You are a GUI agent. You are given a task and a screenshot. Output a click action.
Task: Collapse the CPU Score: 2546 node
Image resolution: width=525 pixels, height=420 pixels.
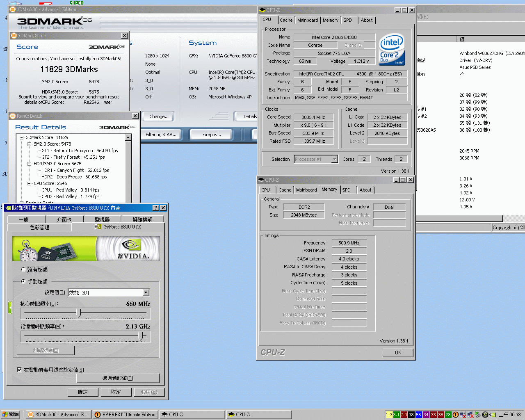coord(30,183)
